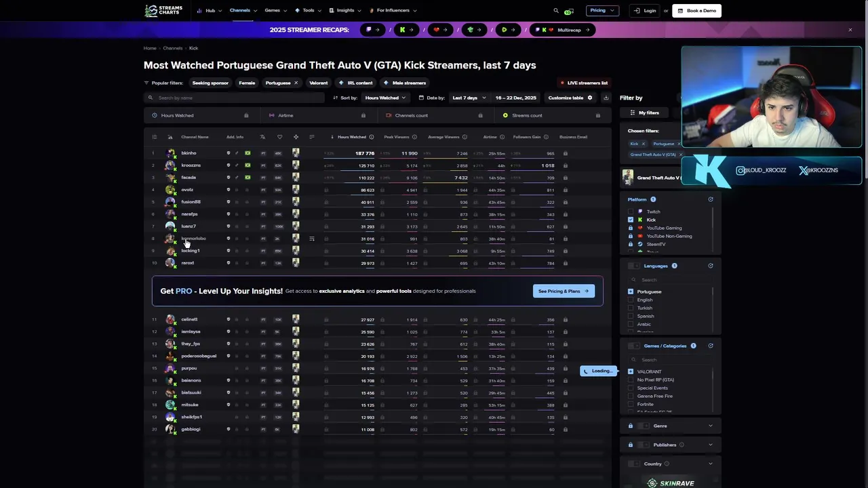The height and width of the screenshot is (488, 868).
Task: Open the Channels navigation menu
Action: click(x=243, y=10)
